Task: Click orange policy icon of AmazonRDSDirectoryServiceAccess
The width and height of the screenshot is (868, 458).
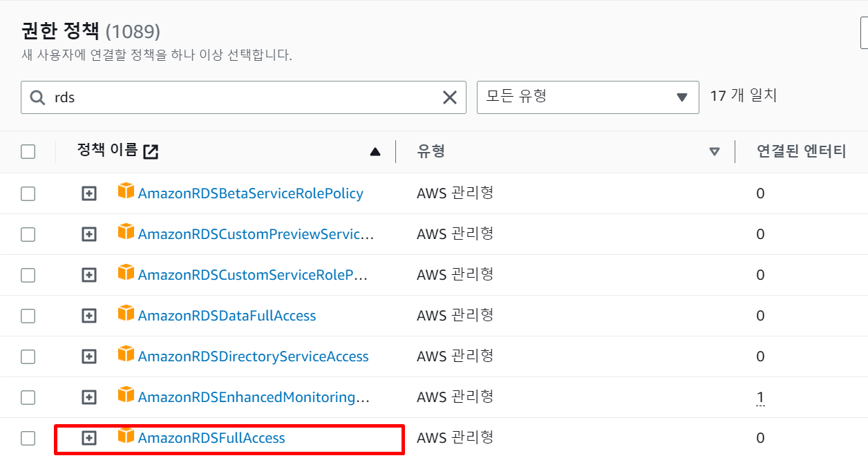Action: tap(126, 354)
